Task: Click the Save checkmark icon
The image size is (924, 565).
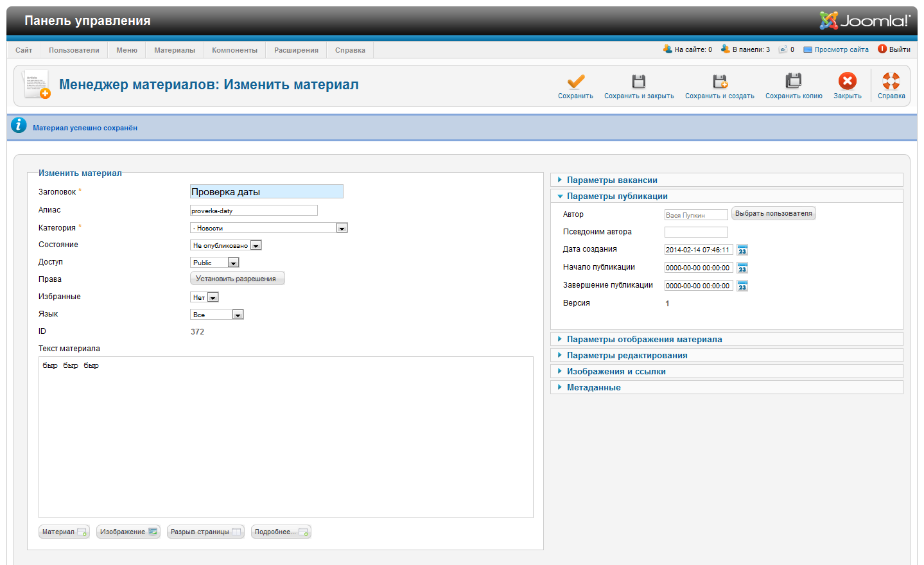Action: (575, 82)
